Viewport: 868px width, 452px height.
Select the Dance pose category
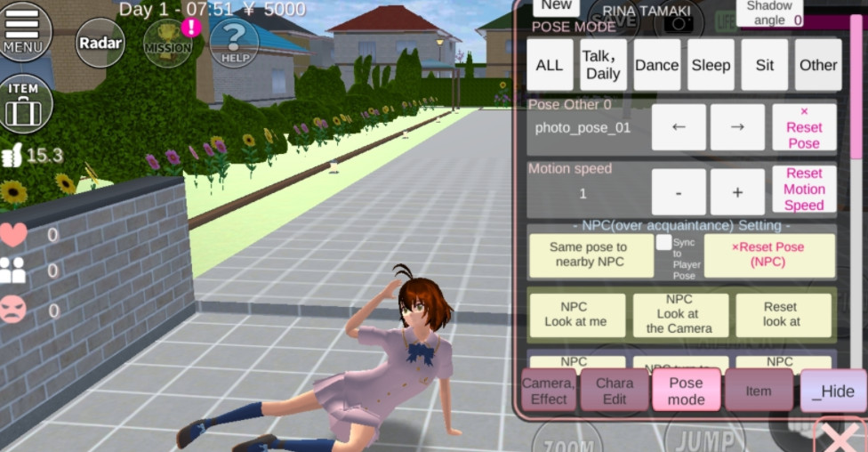657,65
